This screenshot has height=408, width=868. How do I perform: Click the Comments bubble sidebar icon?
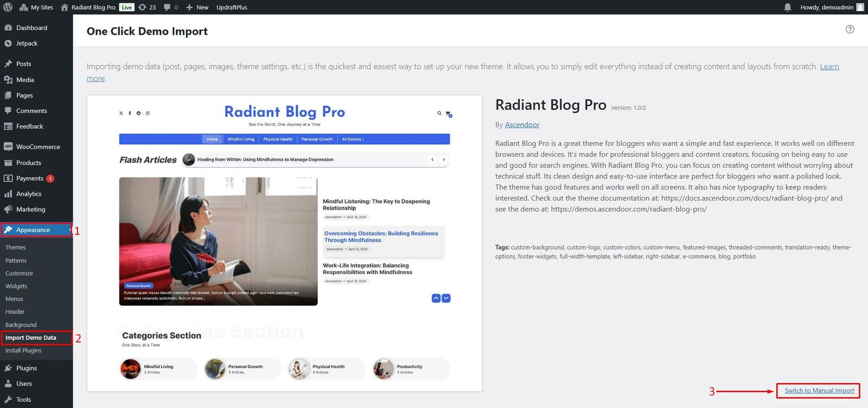[x=8, y=111]
